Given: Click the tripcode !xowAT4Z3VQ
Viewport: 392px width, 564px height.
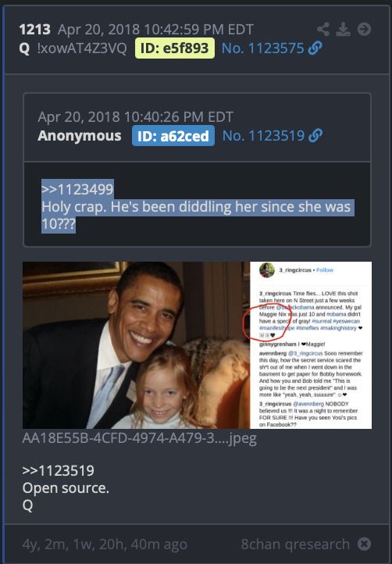Looking at the screenshot, I should [x=82, y=48].
